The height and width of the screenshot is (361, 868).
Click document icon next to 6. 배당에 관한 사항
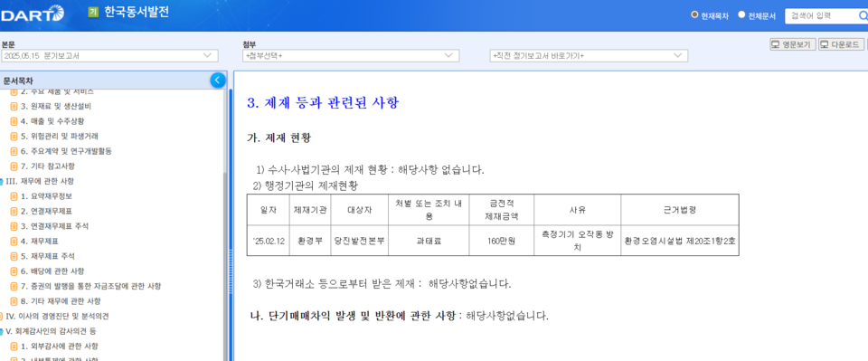14,271
